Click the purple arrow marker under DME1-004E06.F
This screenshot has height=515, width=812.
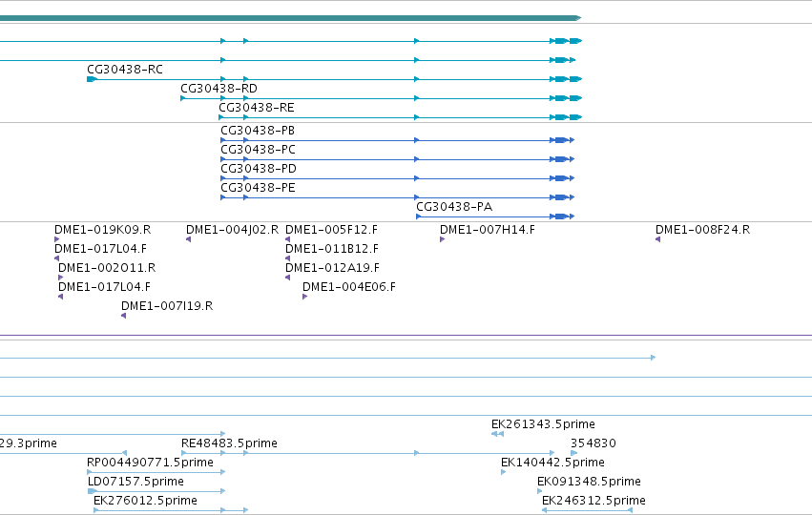305,297
